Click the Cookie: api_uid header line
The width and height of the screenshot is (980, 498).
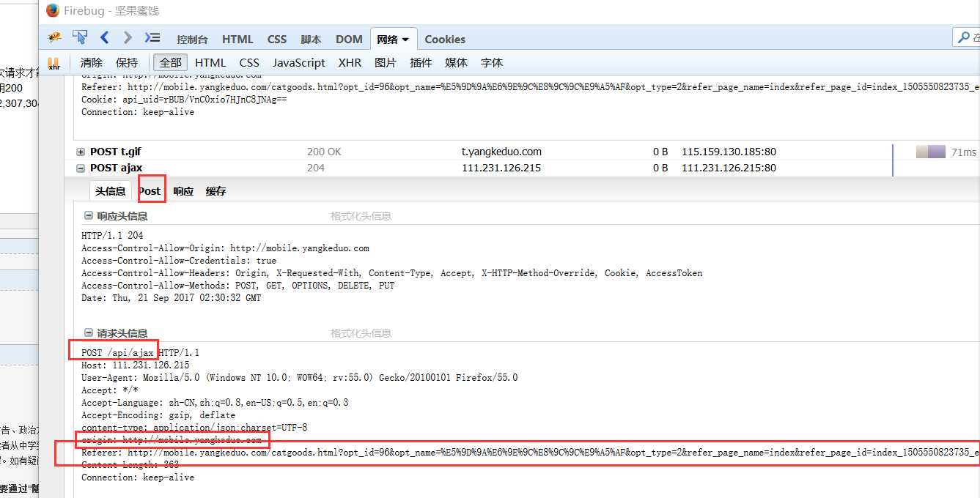pyautogui.click(x=184, y=100)
